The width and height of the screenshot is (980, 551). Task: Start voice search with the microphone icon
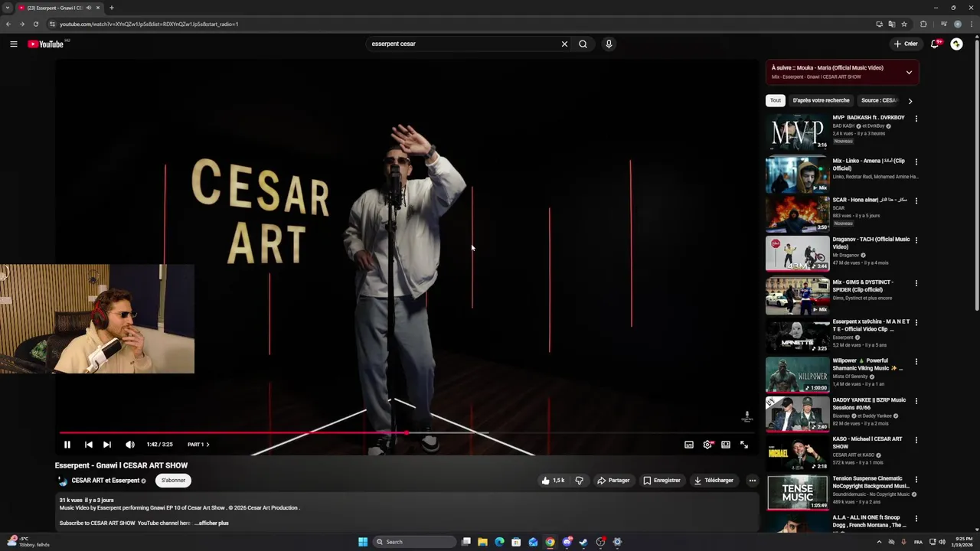[609, 44]
